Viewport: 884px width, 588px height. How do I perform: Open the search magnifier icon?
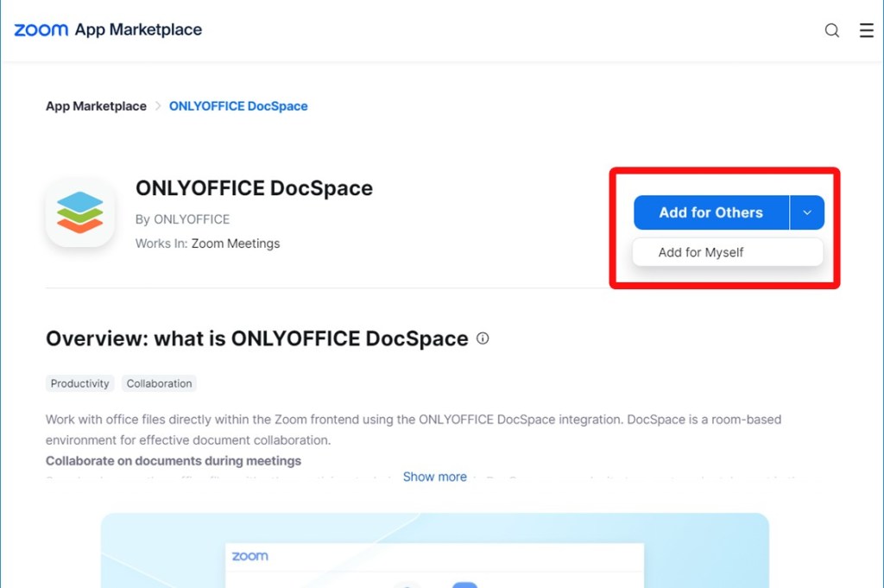click(x=831, y=30)
